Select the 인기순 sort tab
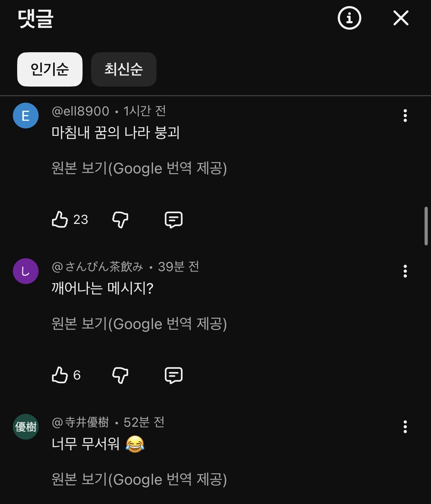This screenshot has width=431, height=504. 50,69
